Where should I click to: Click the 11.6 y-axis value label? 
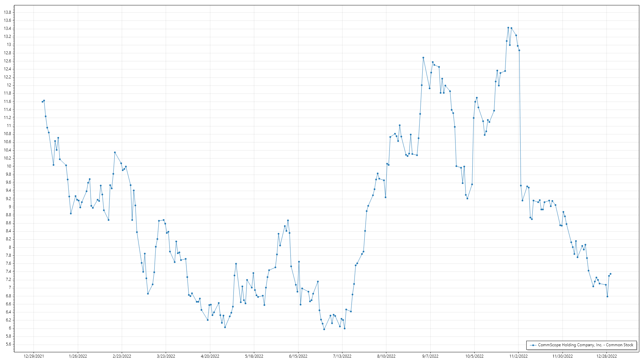[7, 102]
